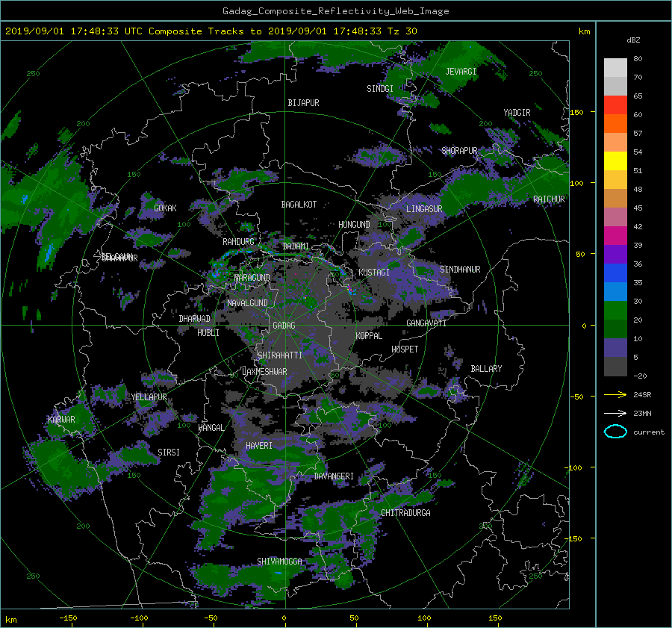Select the bright green 20-30 dBZ swatch

(615, 310)
